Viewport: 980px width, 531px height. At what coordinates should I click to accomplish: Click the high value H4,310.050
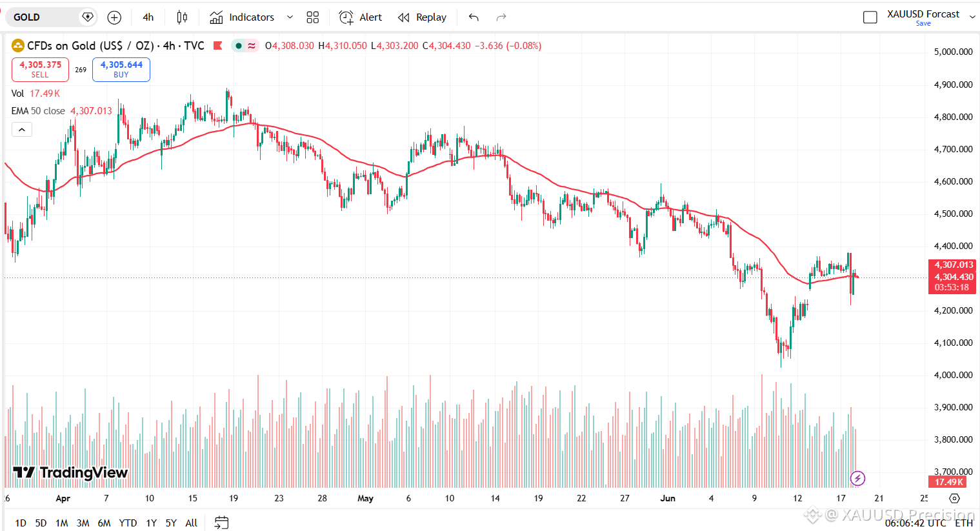coord(343,46)
